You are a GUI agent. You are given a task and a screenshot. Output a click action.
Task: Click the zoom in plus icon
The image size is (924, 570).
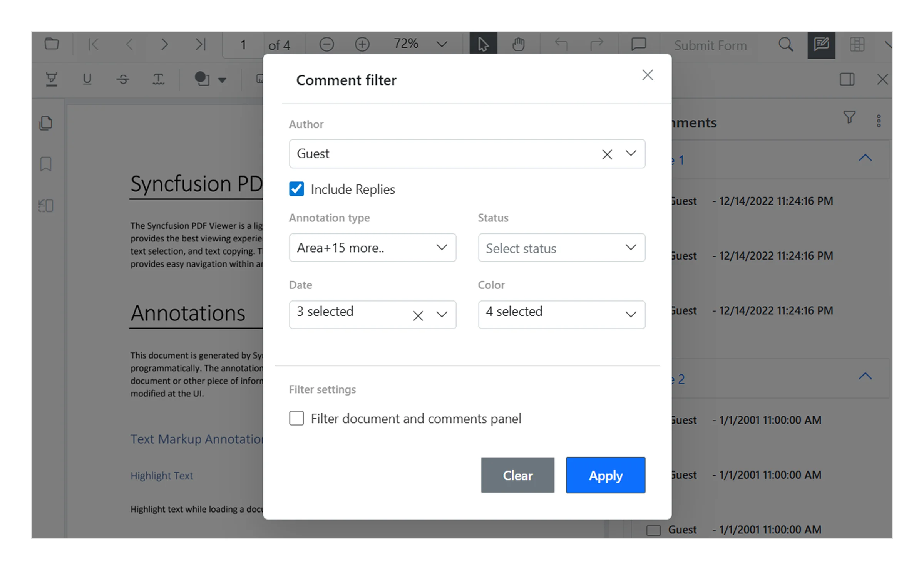coord(362,44)
